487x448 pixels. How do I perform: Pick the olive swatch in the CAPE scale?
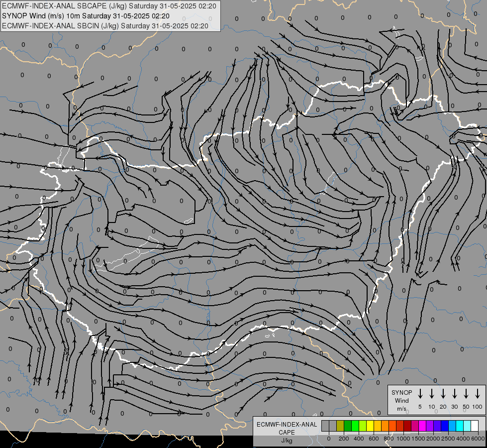point(340,426)
